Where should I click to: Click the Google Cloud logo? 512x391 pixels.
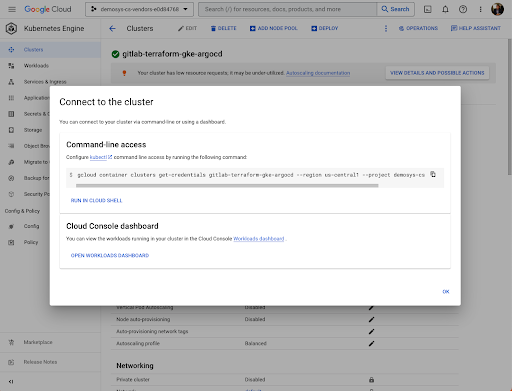(x=48, y=9)
